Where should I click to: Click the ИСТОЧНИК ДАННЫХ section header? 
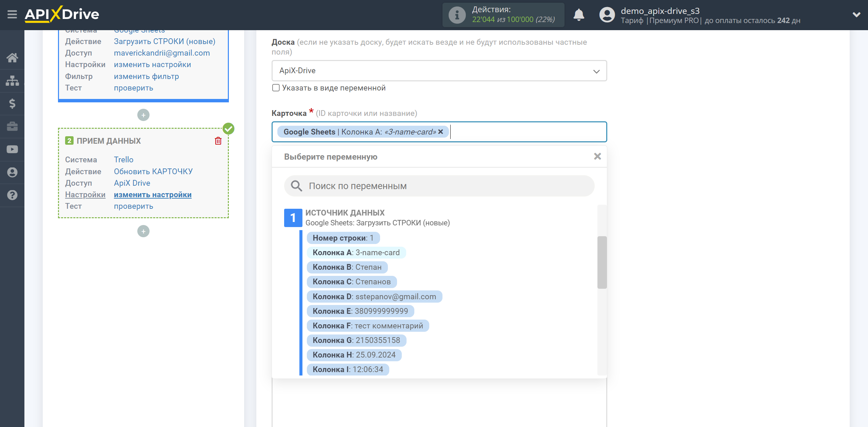point(345,213)
